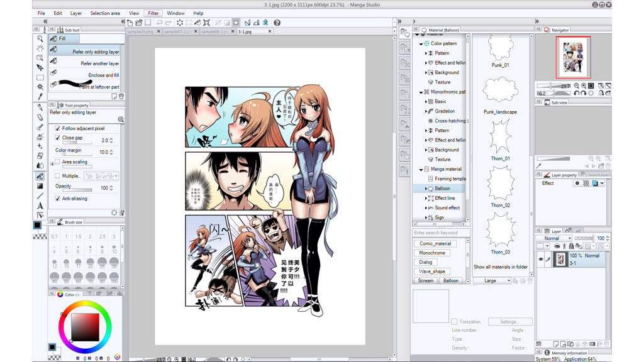Uncheck the Close gap option
This screenshot has width=644, height=362.
coord(57,138)
